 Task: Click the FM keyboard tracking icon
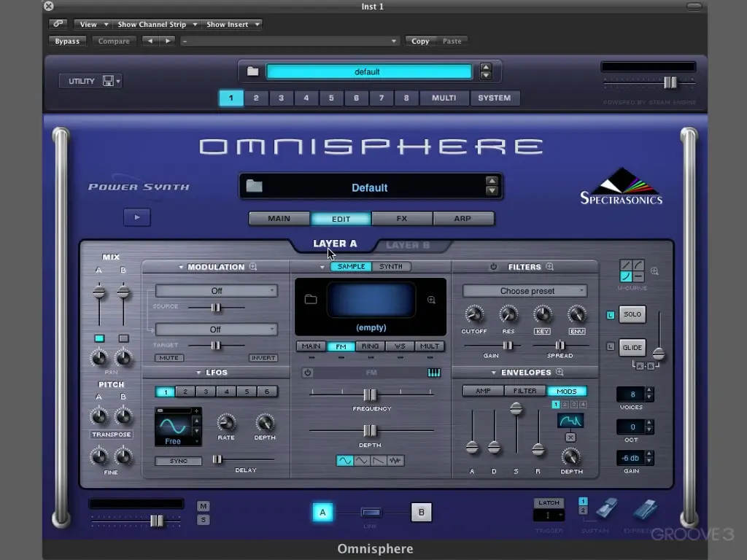point(434,373)
